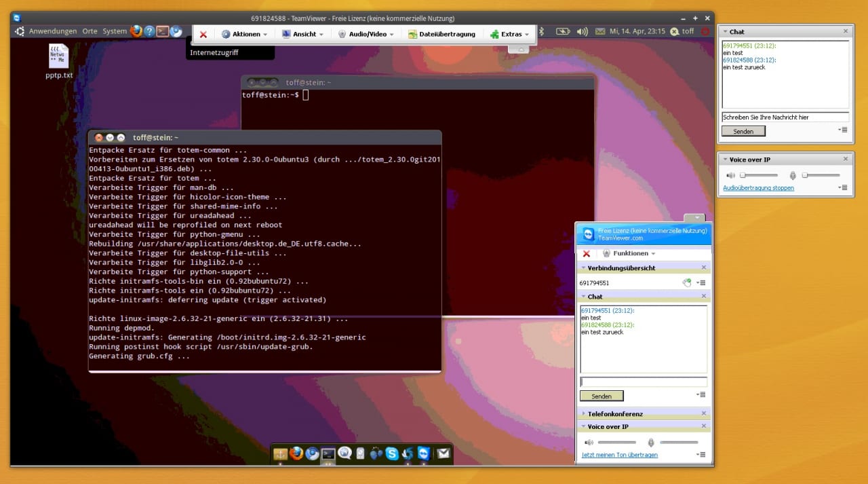
Task: Click the red X disconnect button in TeamViewer toolbar
Action: [203, 34]
